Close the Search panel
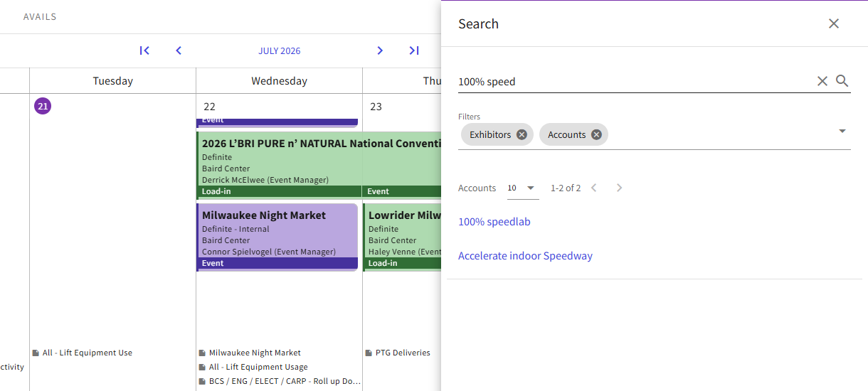 click(x=834, y=23)
